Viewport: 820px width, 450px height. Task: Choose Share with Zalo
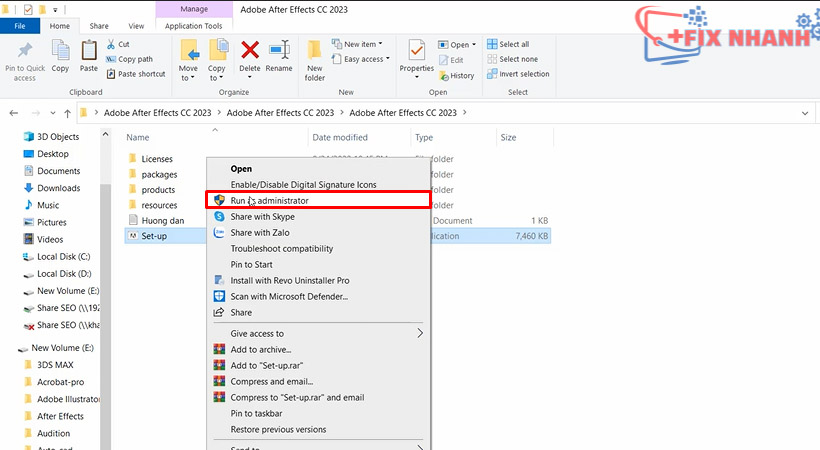260,232
